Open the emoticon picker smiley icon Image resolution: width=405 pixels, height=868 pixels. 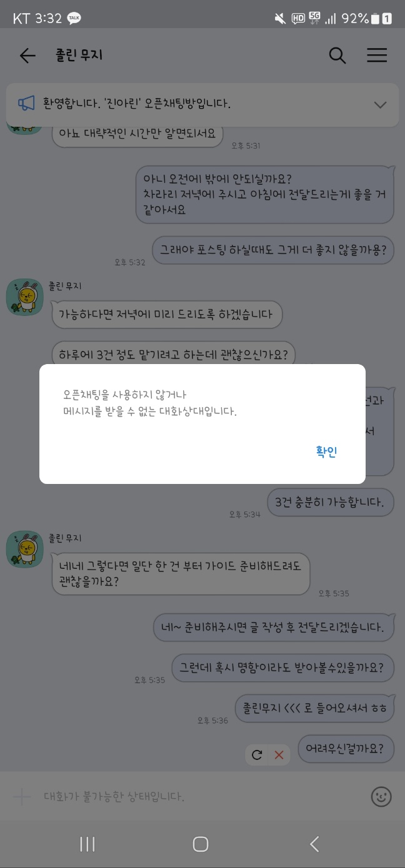point(381,796)
